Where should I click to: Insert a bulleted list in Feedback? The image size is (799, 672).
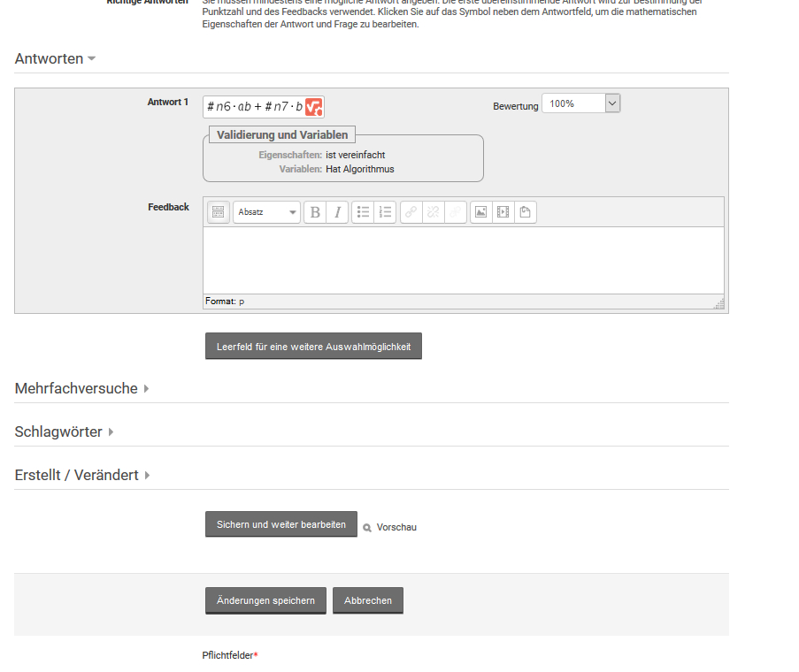(362, 212)
